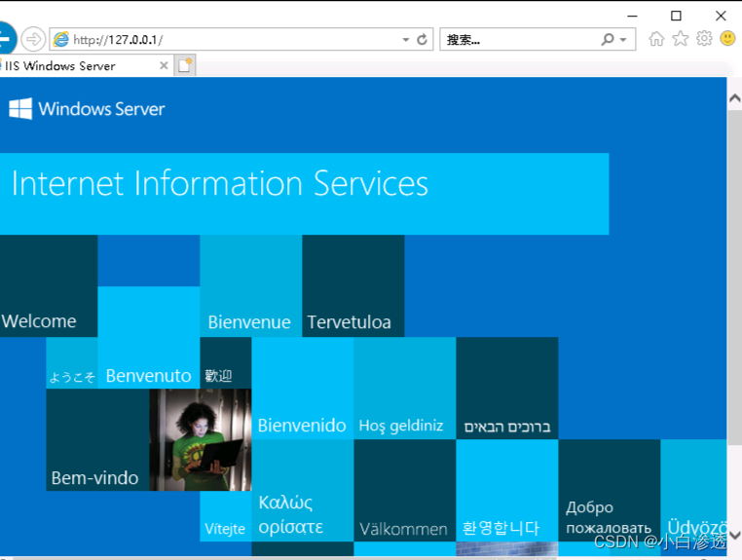Screen dimensions: 742x560
Task: Click the search magnifier icon
Action: click(x=608, y=39)
